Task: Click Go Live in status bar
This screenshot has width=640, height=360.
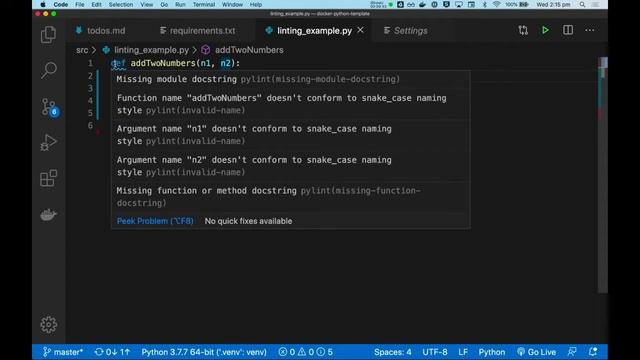Action: pyautogui.click(x=536, y=352)
